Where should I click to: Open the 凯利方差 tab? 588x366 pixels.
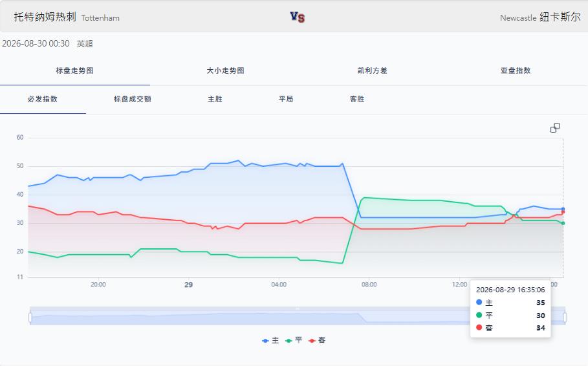click(373, 70)
